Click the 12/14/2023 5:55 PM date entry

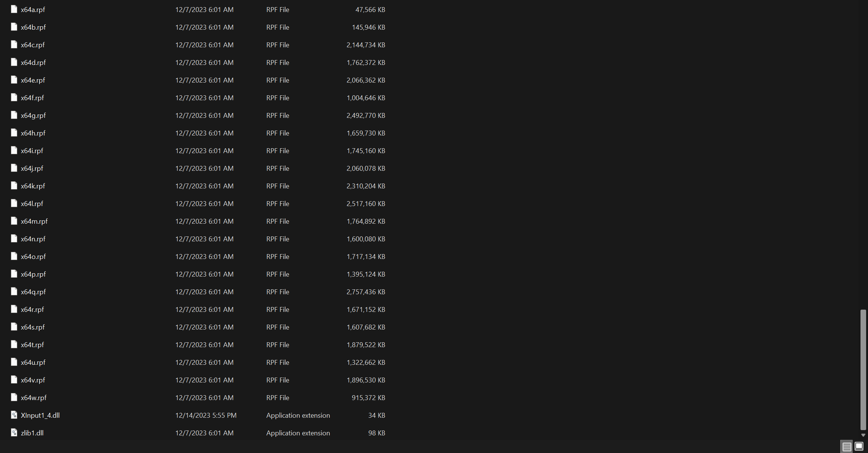[x=206, y=415]
